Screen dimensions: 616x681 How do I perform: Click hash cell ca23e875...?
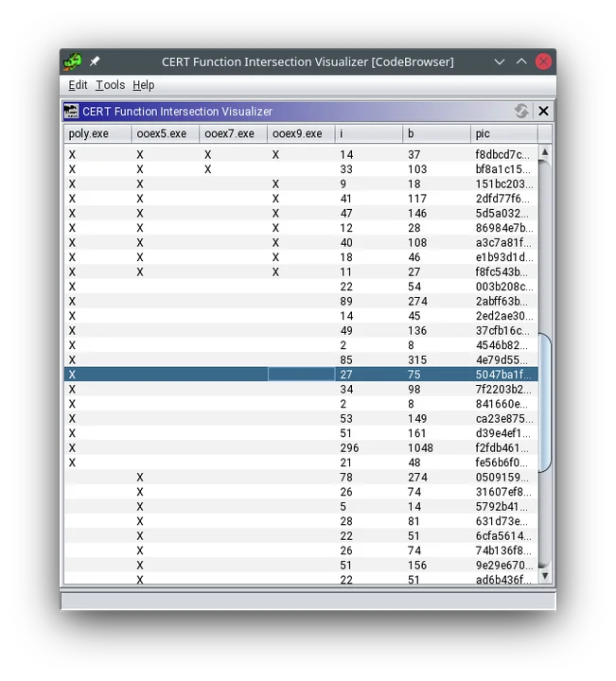504,419
